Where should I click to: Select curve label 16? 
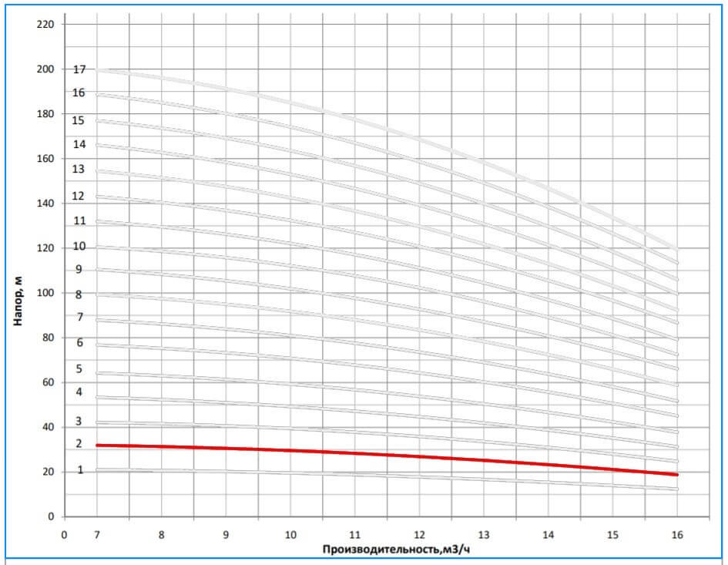click(79, 92)
